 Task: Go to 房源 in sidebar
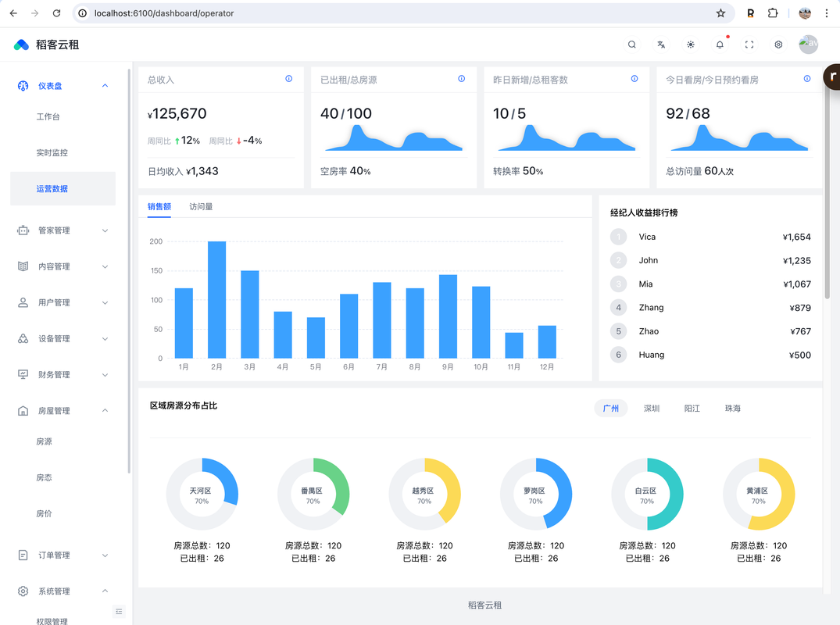45,442
